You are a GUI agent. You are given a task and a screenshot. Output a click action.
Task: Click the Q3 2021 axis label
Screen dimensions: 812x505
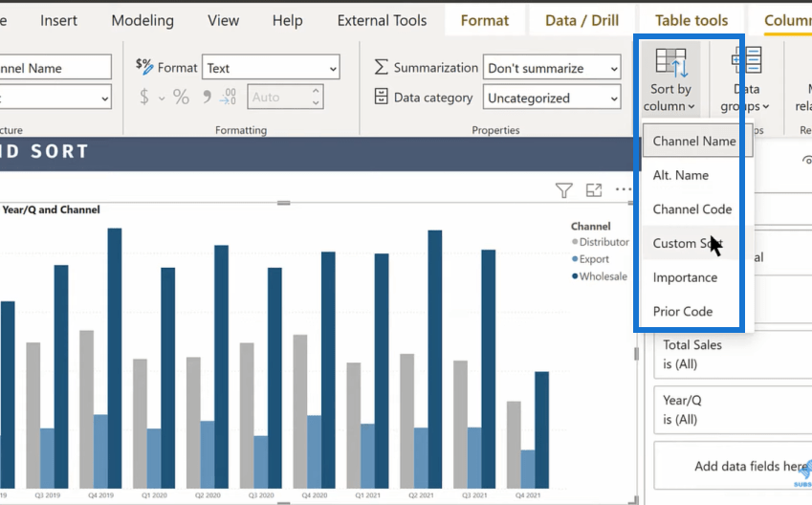coord(474,495)
